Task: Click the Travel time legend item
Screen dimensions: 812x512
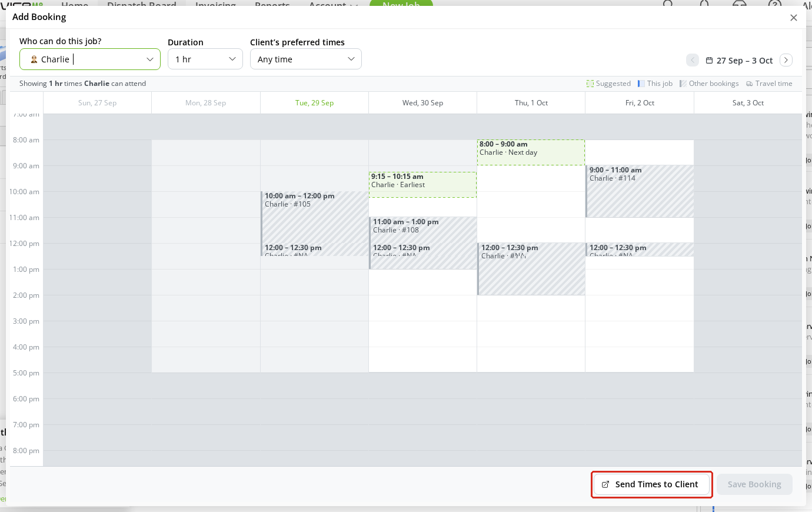Action: [x=769, y=84]
